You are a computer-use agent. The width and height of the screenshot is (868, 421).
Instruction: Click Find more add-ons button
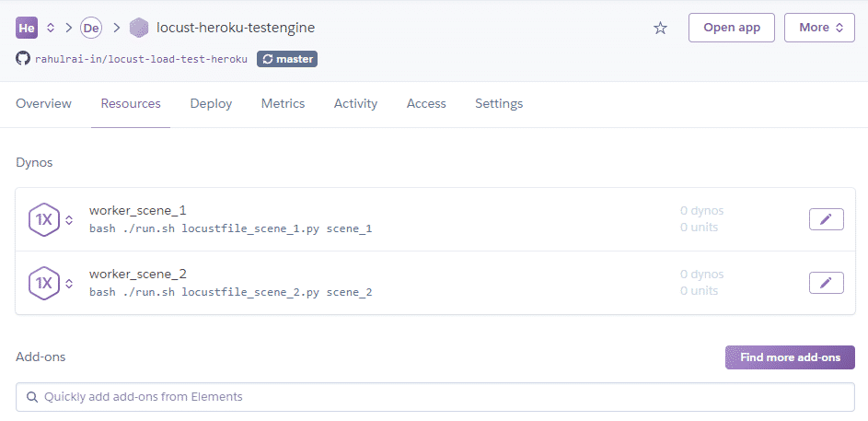[x=790, y=357]
